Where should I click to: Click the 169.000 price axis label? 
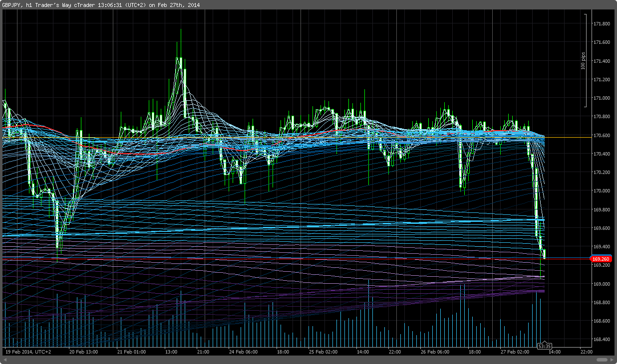click(x=601, y=284)
